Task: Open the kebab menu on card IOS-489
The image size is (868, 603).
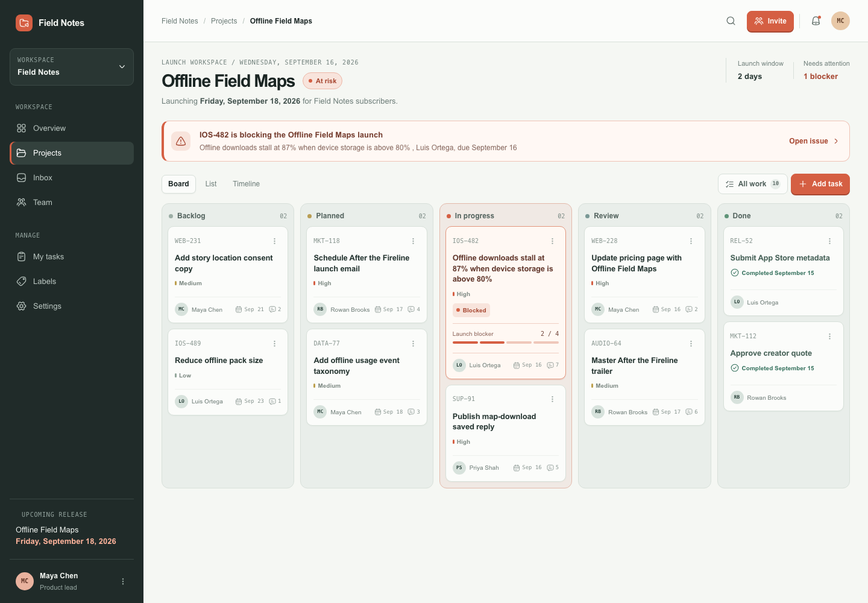Action: coord(274,344)
